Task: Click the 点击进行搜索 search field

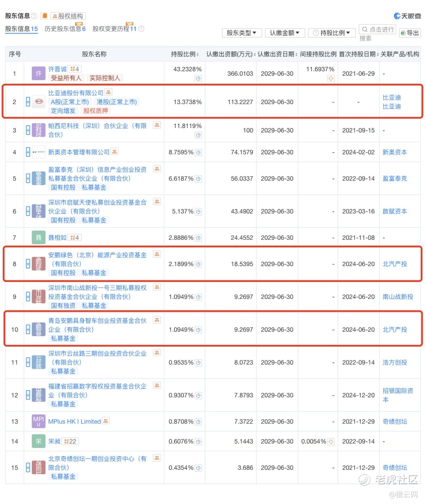Action: 377,29
